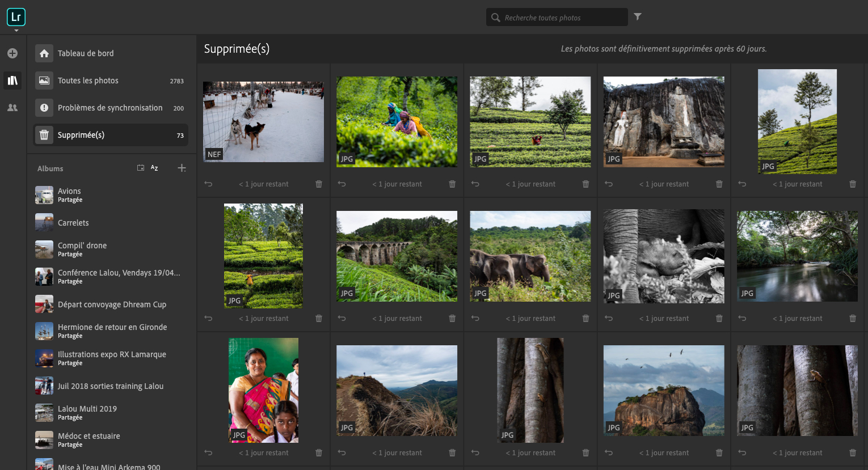Open the albums Az sort option
The height and width of the screenshot is (470, 868).
[x=154, y=168]
